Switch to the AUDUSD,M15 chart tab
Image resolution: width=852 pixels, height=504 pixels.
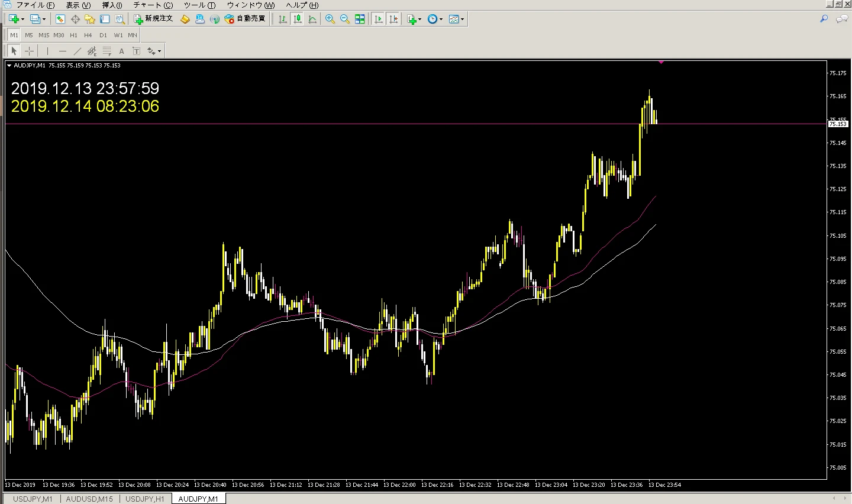pyautogui.click(x=89, y=499)
